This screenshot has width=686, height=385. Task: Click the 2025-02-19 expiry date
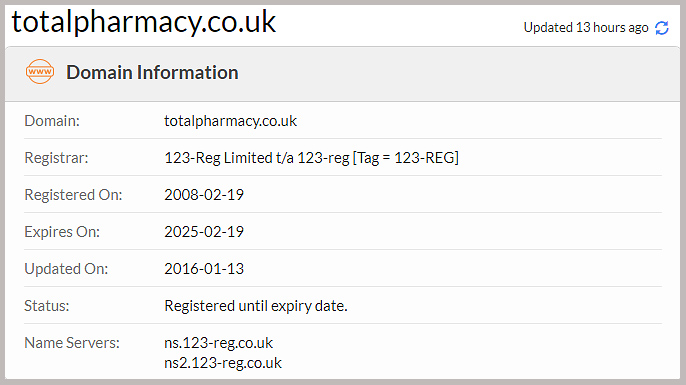coord(204,231)
